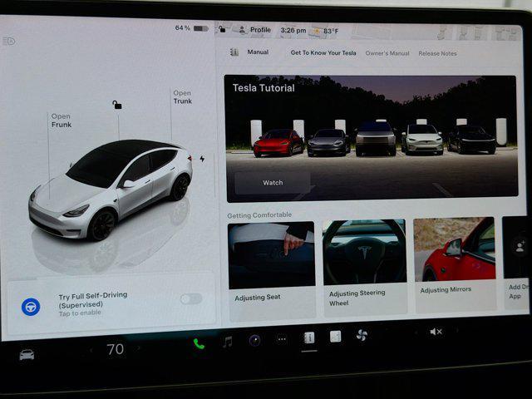Enable the Full Self-Driving (Supervised) toggle

(x=191, y=299)
